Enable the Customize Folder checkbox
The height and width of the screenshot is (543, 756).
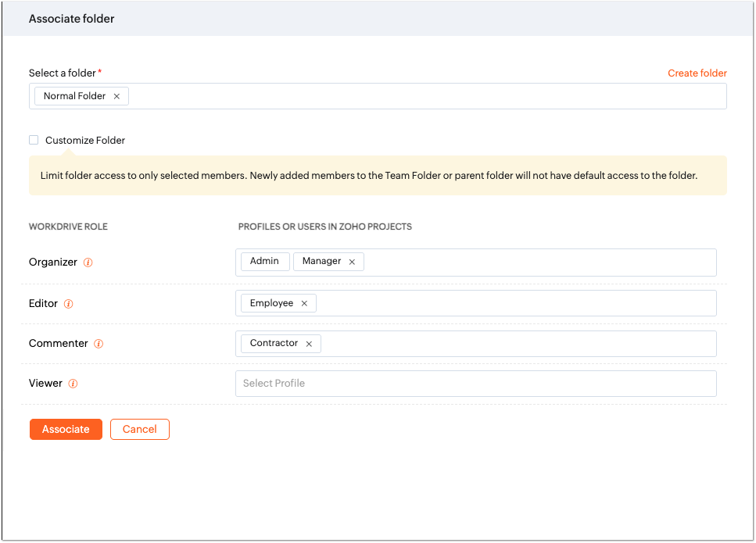[34, 140]
